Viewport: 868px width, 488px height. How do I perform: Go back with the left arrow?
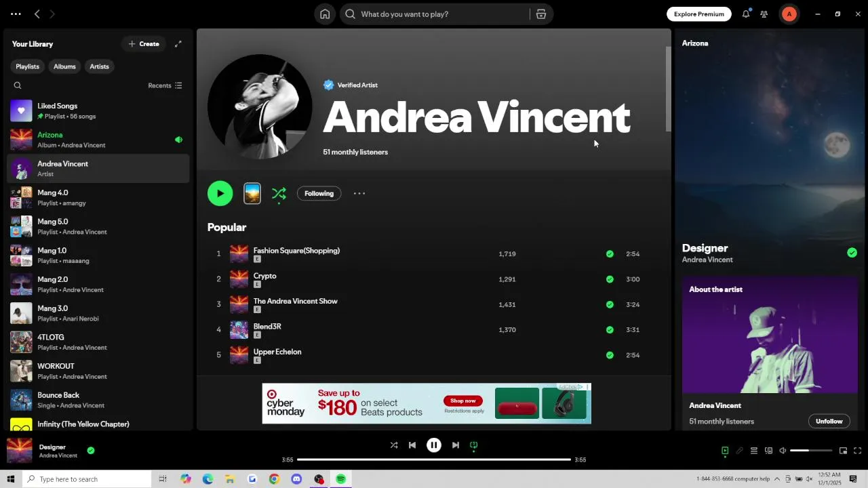tap(37, 14)
